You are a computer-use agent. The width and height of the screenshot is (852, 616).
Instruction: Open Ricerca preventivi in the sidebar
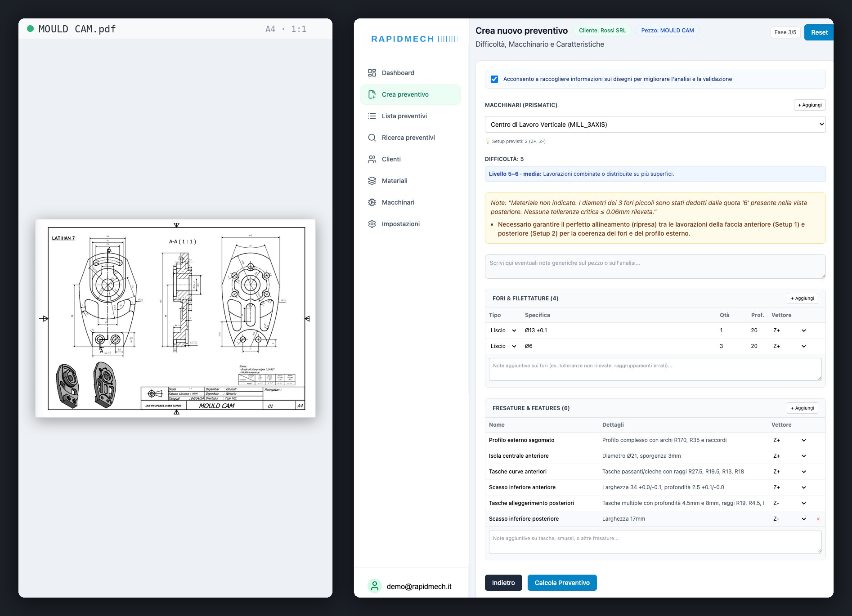pos(410,138)
